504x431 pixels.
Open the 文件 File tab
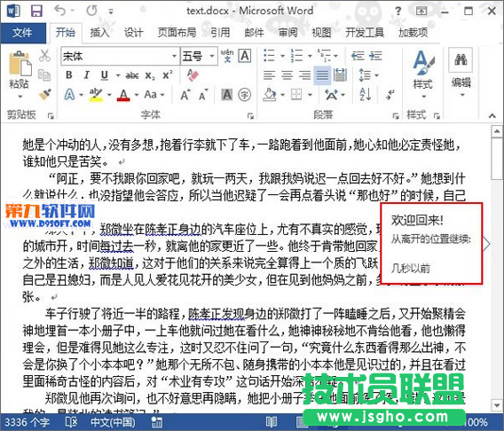click(22, 33)
